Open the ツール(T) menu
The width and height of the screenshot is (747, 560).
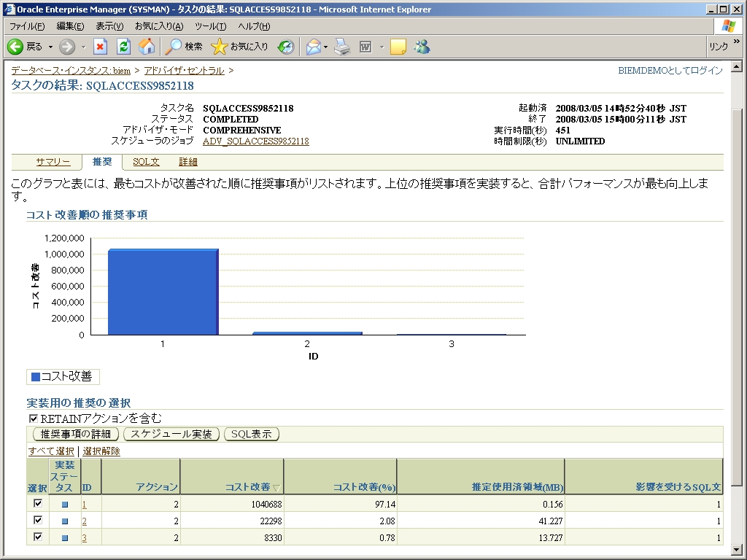click(x=210, y=26)
